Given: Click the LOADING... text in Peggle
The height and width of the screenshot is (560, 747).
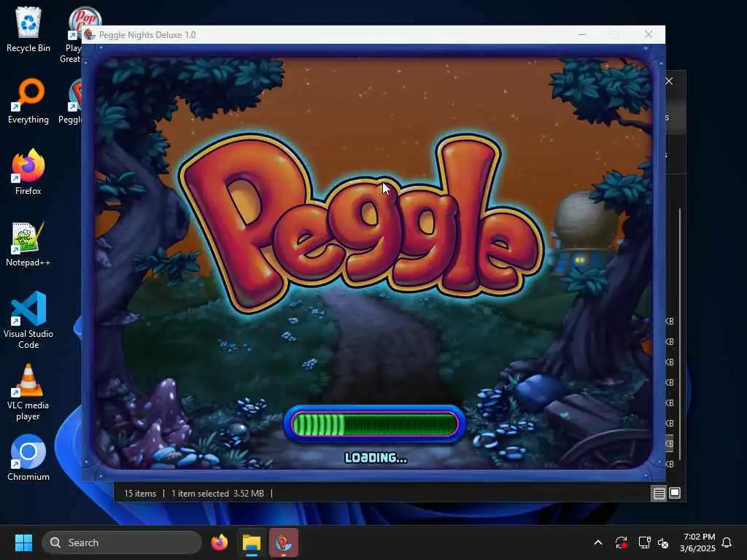Looking at the screenshot, I should tap(376, 458).
